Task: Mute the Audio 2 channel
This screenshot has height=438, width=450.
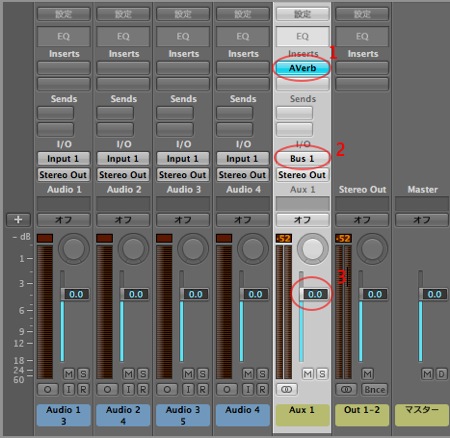Action: pos(128,374)
